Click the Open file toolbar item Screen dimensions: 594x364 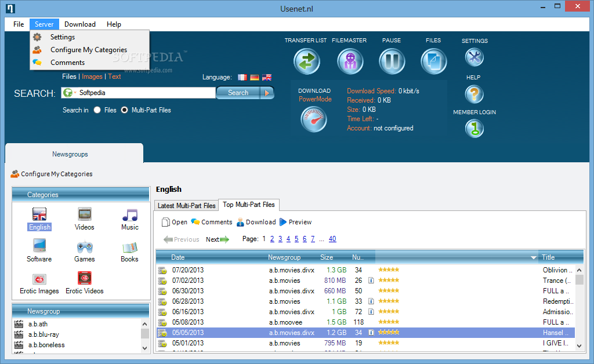(174, 222)
